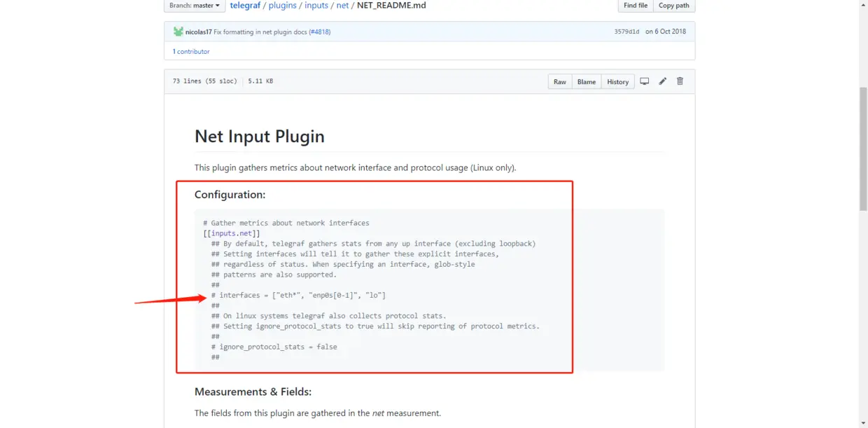The width and height of the screenshot is (868, 428).
Task: Click the Net Input Plugin heading
Action: (x=260, y=136)
